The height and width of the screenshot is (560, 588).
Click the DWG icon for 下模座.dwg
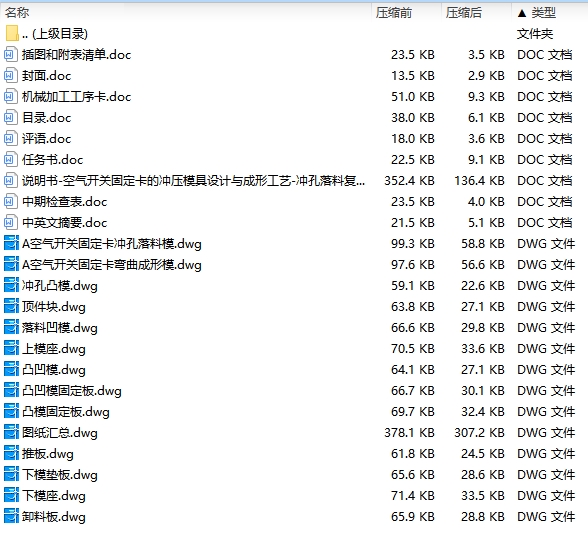point(11,495)
